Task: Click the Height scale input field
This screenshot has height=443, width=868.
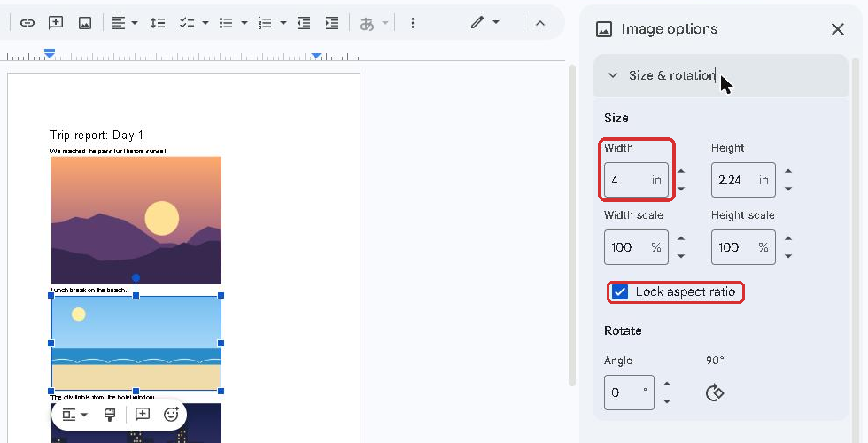Action: tap(743, 247)
